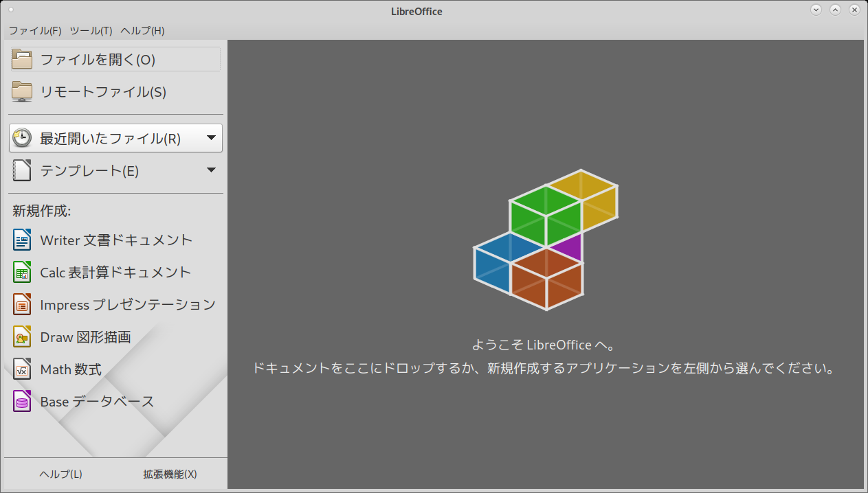
Task: Click the open-file folder icon
Action: click(x=22, y=59)
